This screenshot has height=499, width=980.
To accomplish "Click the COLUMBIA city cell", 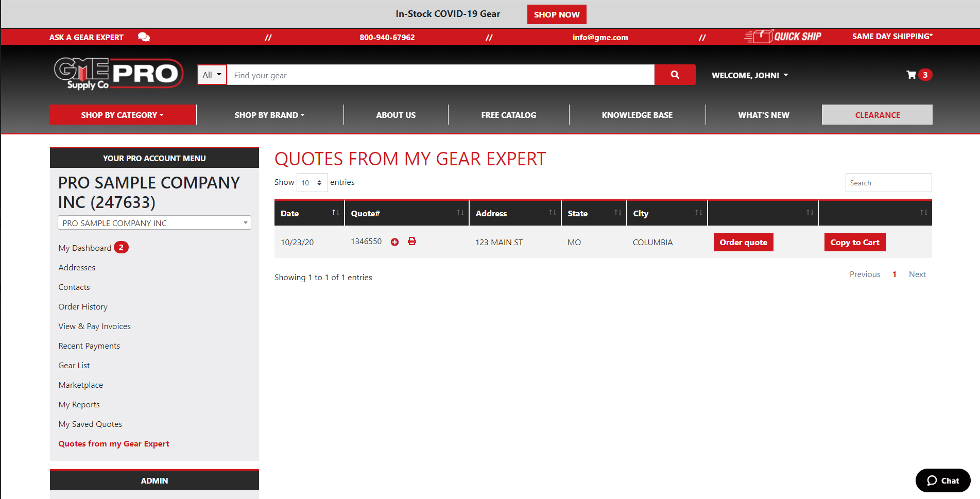I will (x=652, y=243).
